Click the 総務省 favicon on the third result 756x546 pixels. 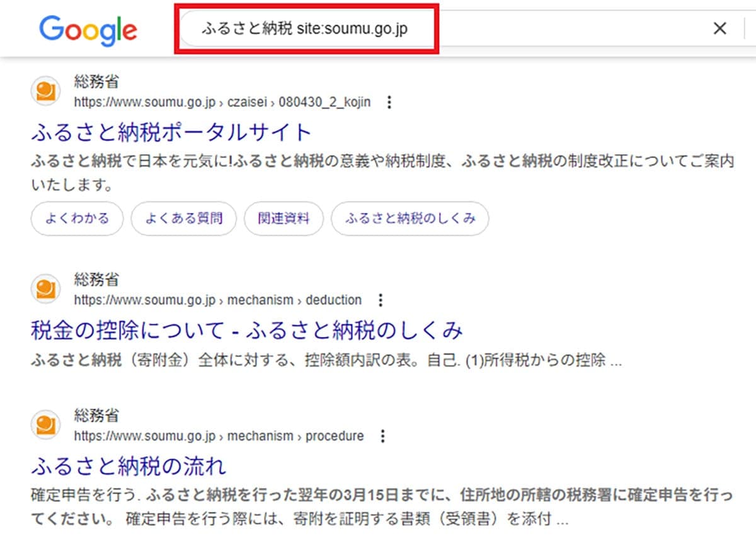tap(44, 424)
